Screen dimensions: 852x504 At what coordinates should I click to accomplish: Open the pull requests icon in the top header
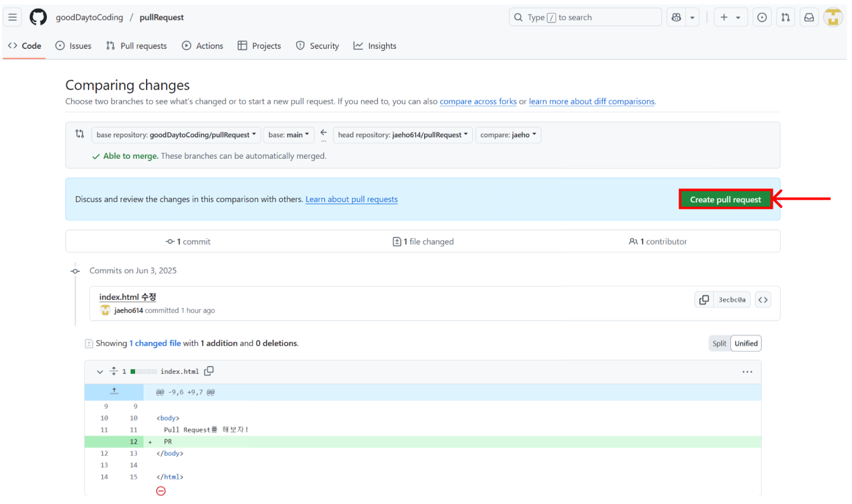pyautogui.click(x=785, y=17)
